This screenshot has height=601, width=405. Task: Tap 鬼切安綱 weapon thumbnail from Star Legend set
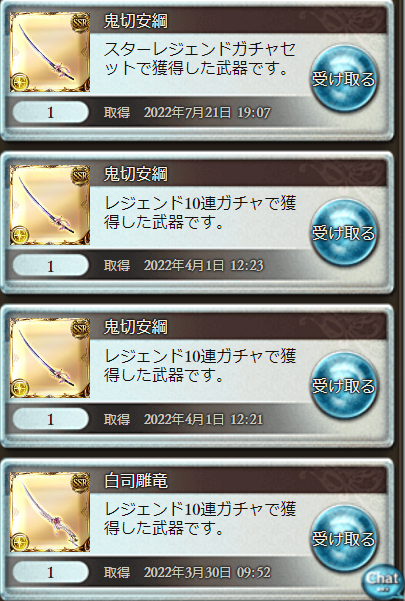pos(50,52)
